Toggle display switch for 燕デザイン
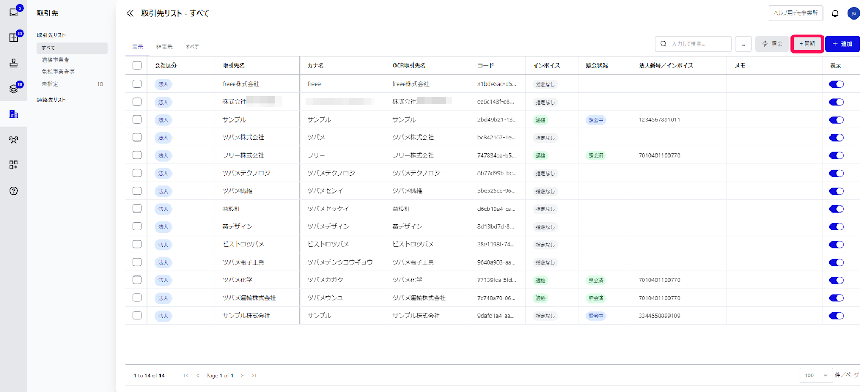 coord(837,227)
